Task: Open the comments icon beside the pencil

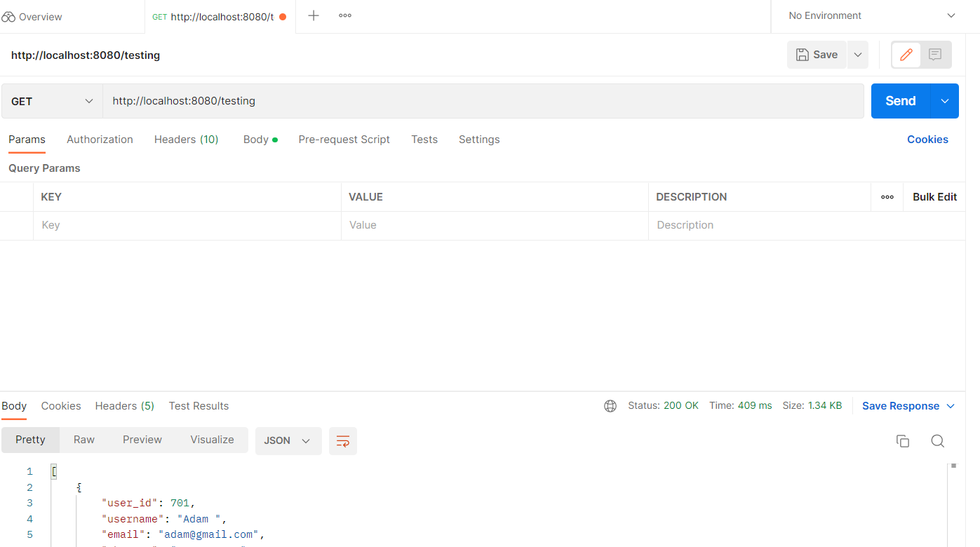Action: tap(936, 54)
